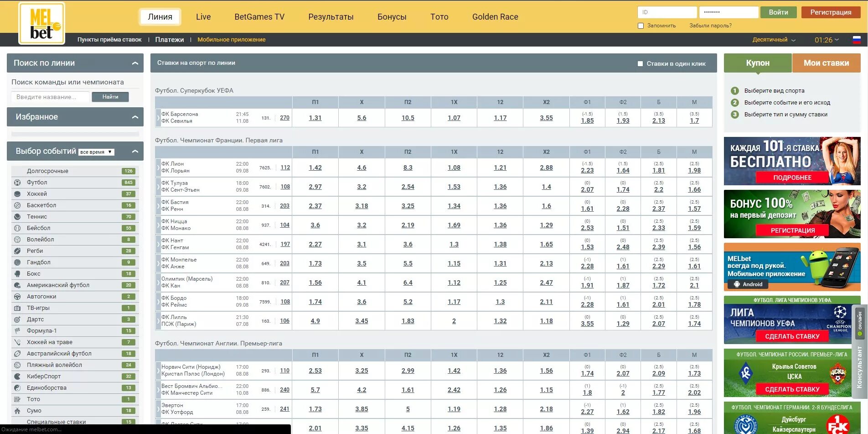Select the Australian football icon

click(x=17, y=354)
